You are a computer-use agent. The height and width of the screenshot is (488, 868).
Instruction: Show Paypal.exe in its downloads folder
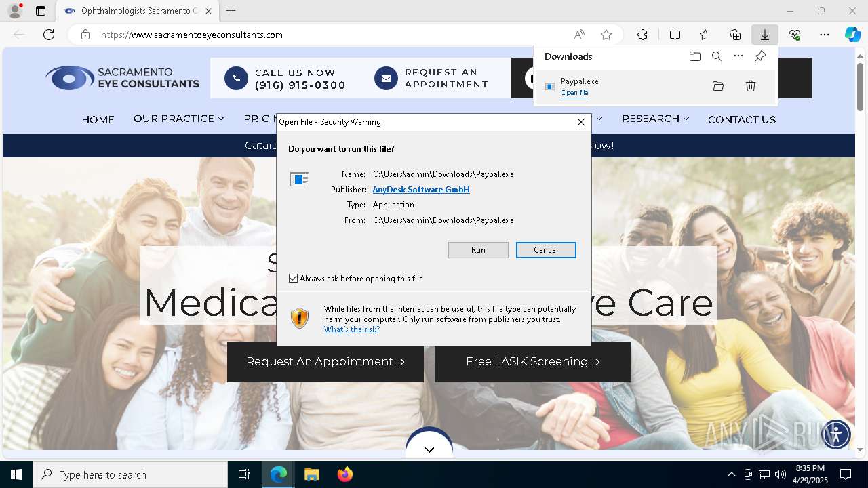pyautogui.click(x=718, y=86)
